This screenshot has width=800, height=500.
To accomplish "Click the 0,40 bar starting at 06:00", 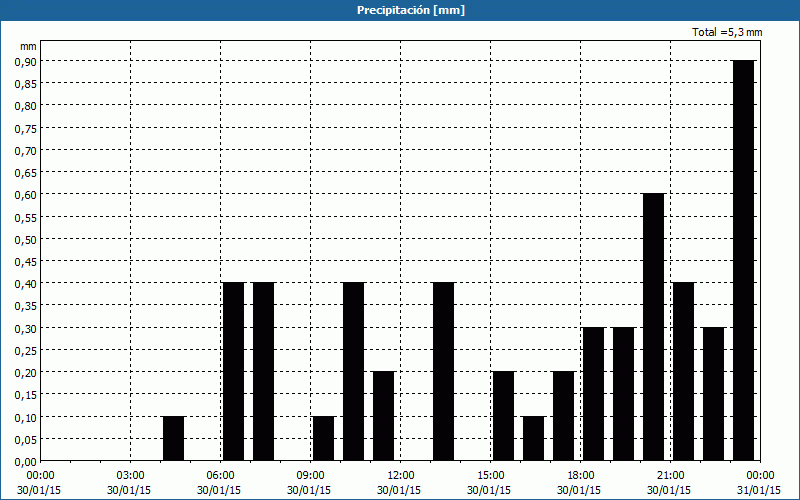I will coord(234,371).
